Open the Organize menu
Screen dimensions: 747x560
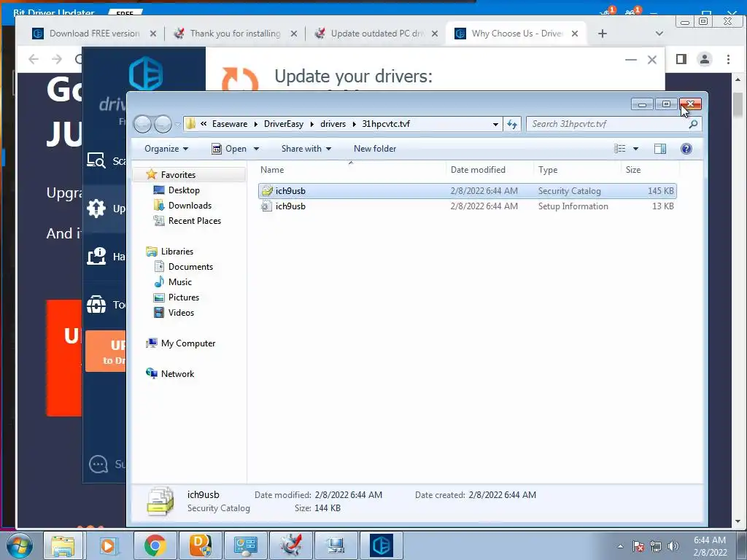(166, 149)
